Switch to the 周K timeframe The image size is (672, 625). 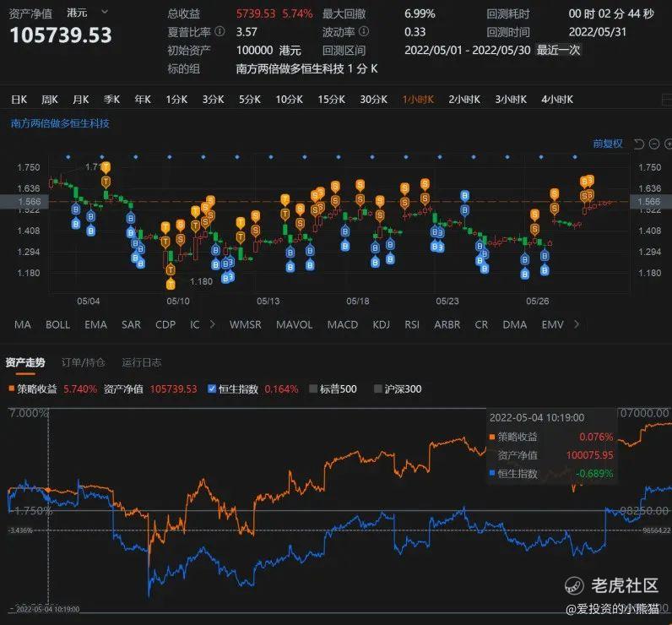coord(50,100)
